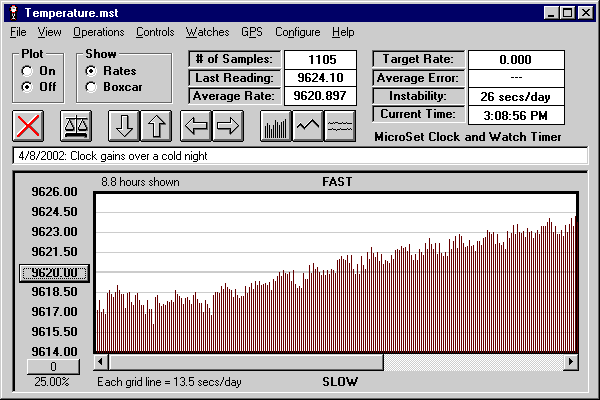Click the Last Reading value 9624.10
This screenshot has height=400, width=600.
(321, 78)
